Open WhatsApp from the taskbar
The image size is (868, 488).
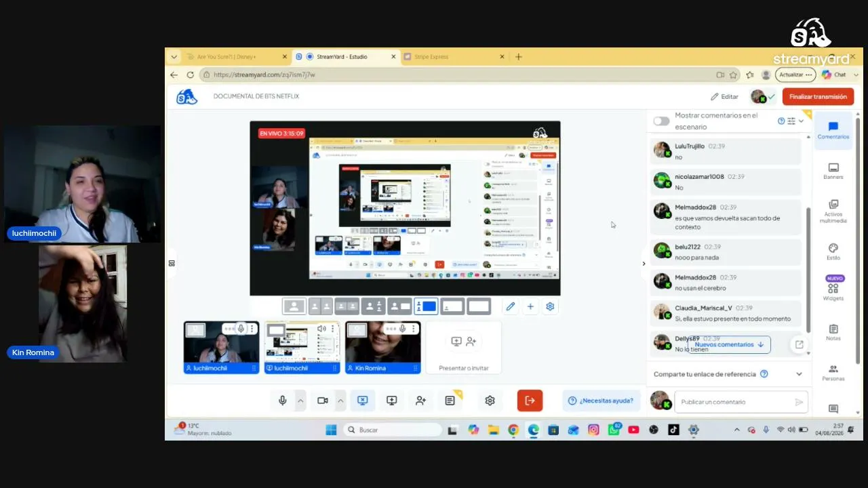[614, 430]
